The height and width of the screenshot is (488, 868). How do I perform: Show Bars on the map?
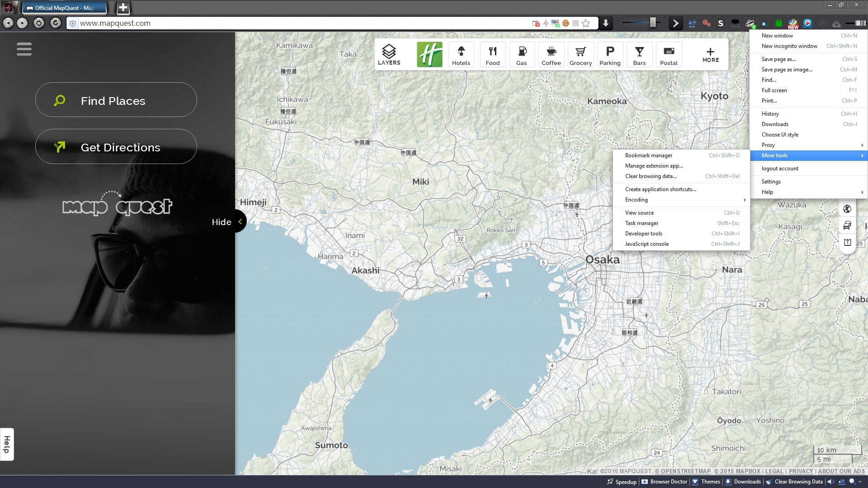(x=639, y=55)
